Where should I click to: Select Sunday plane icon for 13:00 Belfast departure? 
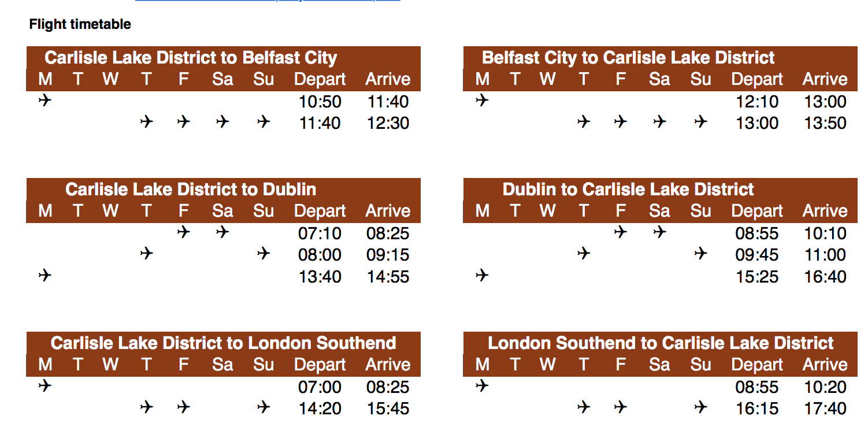tap(700, 122)
